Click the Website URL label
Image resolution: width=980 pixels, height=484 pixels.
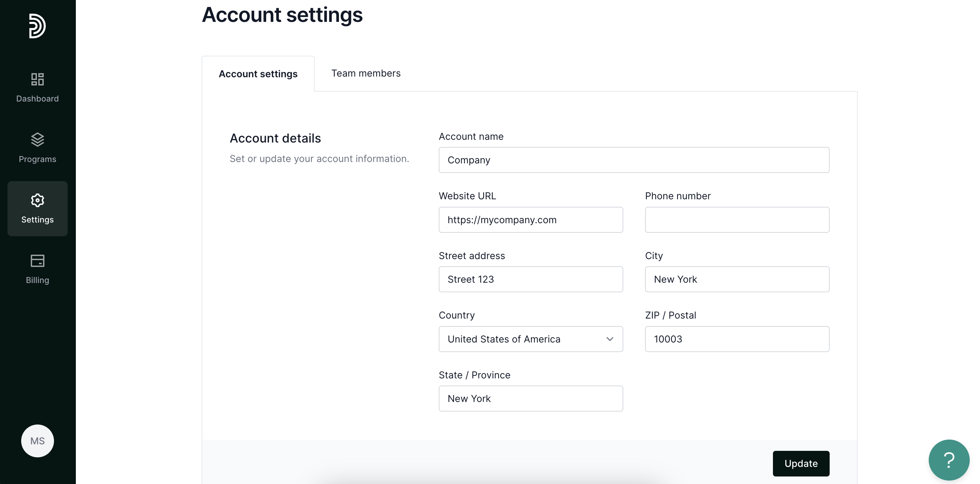(x=467, y=196)
